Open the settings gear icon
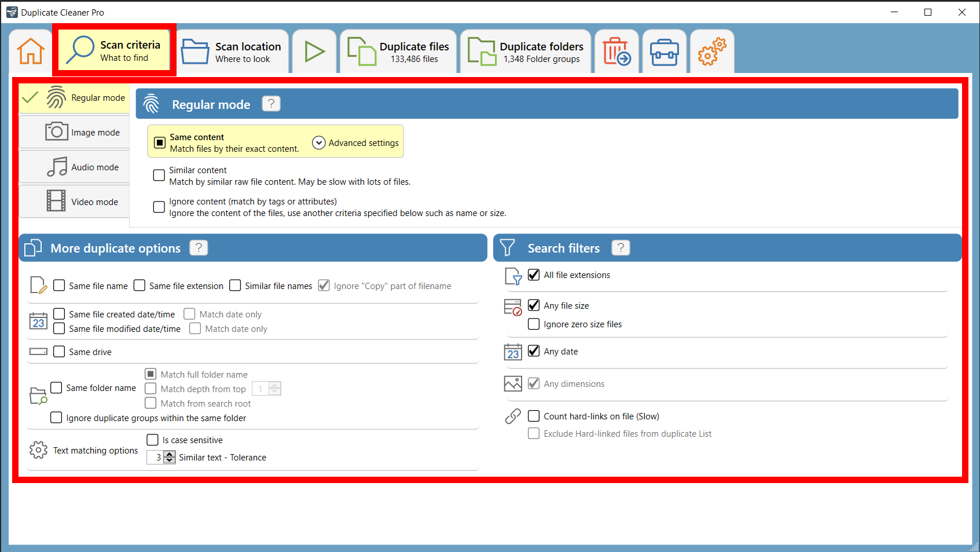980x552 pixels. [x=711, y=51]
